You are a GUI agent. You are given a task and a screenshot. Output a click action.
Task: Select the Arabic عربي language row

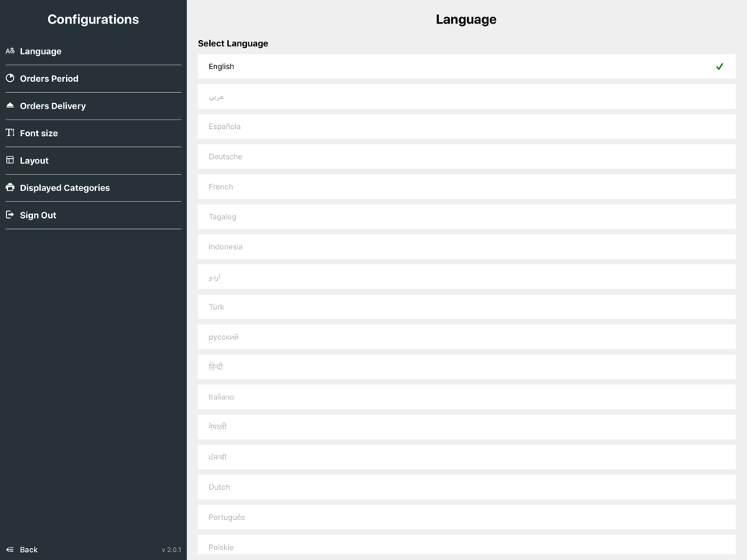(466, 96)
